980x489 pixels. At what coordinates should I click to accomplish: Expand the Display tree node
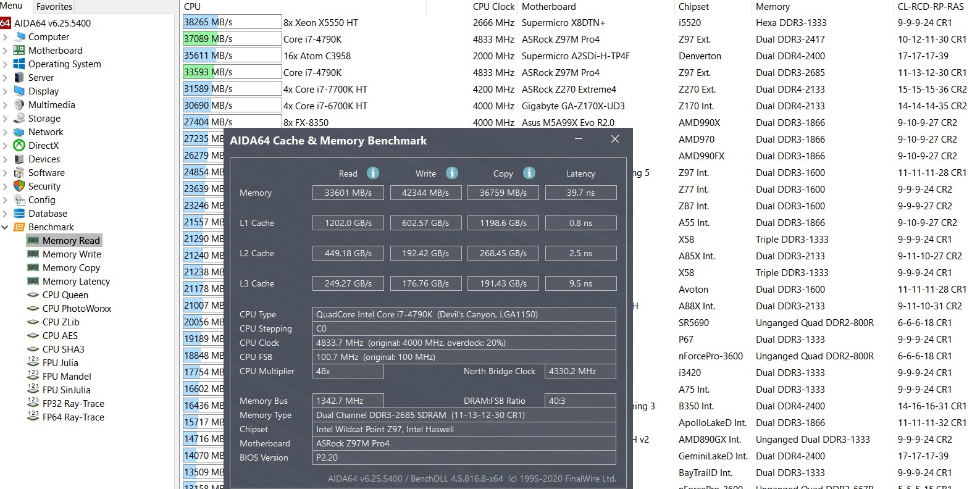pos(6,91)
